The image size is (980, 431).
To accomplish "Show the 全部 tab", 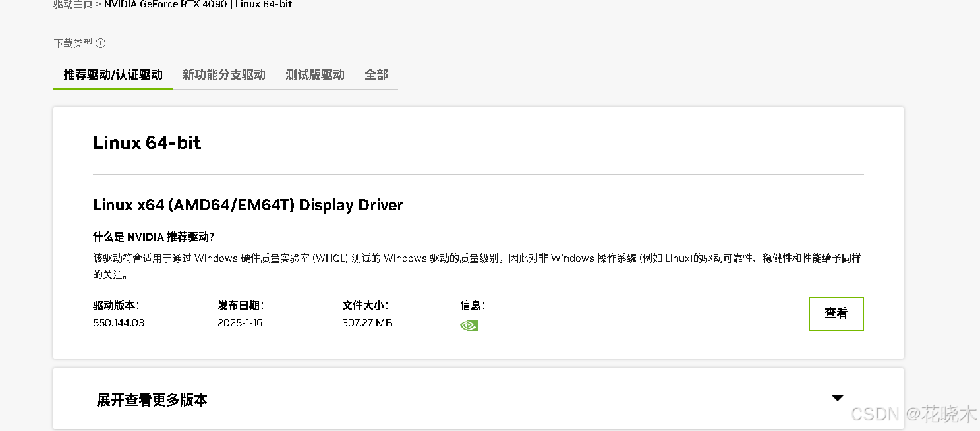I will point(376,74).
